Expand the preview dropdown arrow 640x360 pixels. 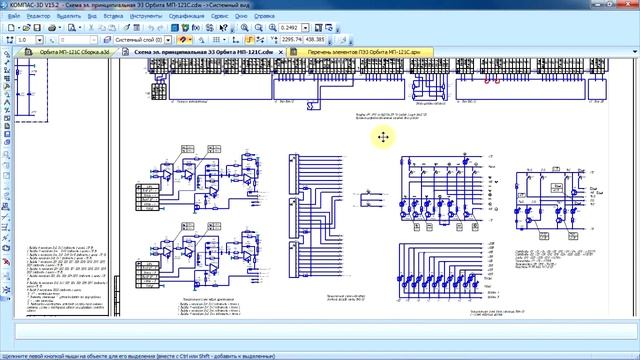[x=80, y=28]
